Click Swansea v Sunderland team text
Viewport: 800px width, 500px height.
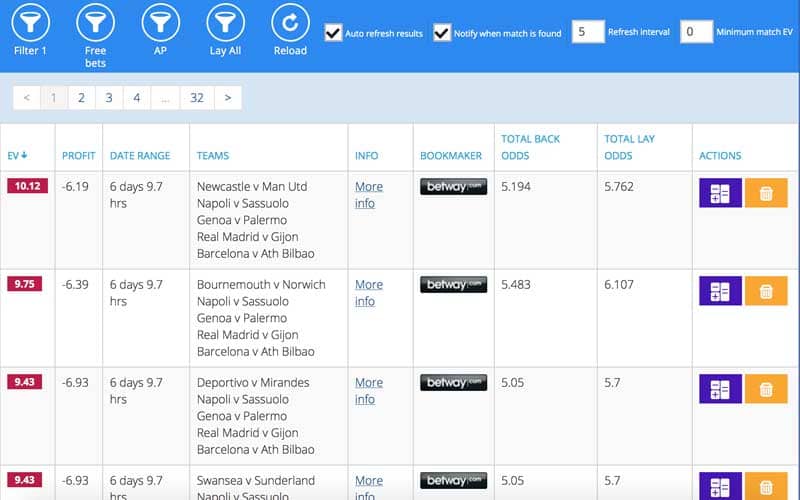(256, 480)
